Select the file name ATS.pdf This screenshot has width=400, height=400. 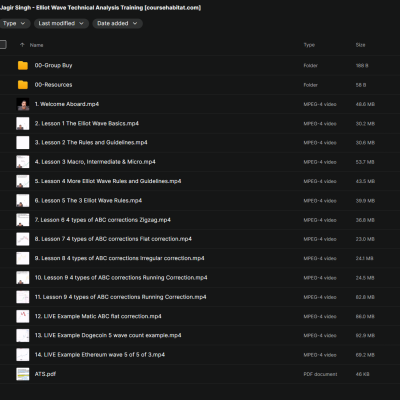coord(45,374)
